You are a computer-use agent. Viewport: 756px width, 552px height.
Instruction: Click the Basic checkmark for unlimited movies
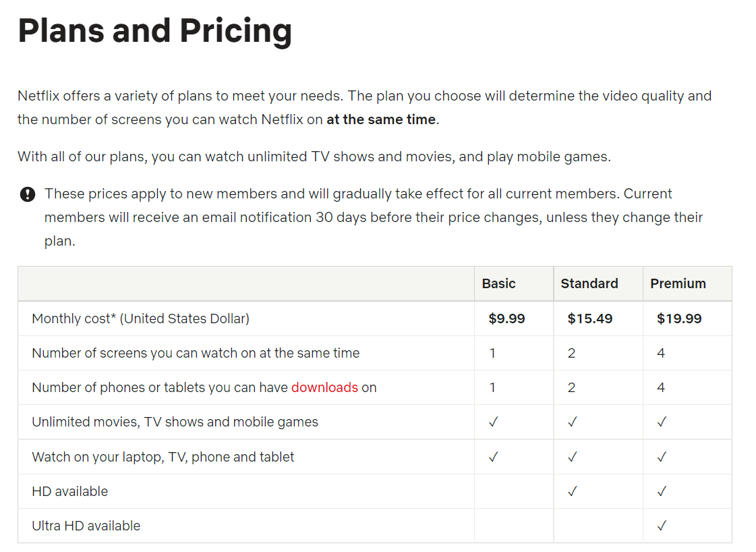coord(493,422)
